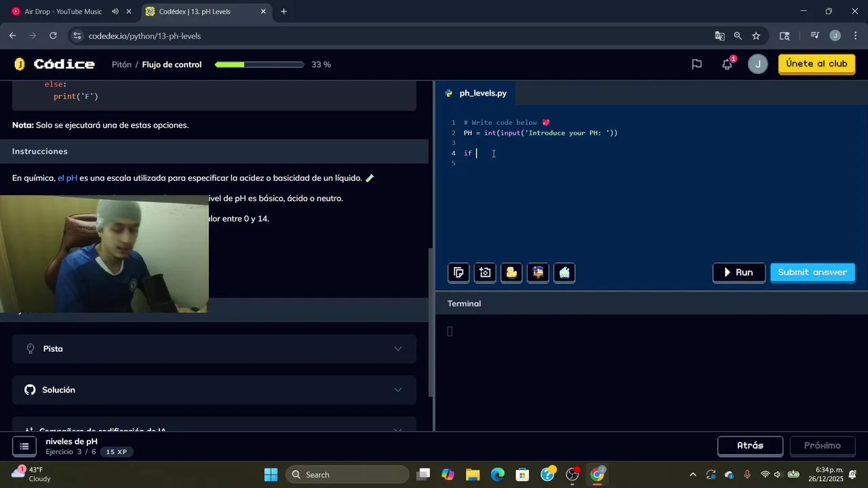The image size is (868, 488).
Task: Expand the Pista hint section
Action: [x=214, y=348]
